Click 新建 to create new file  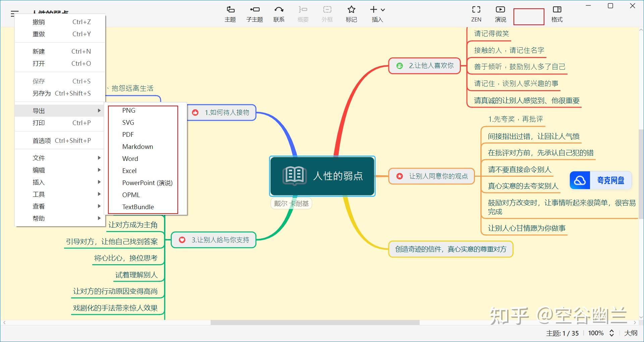pyautogui.click(x=39, y=51)
